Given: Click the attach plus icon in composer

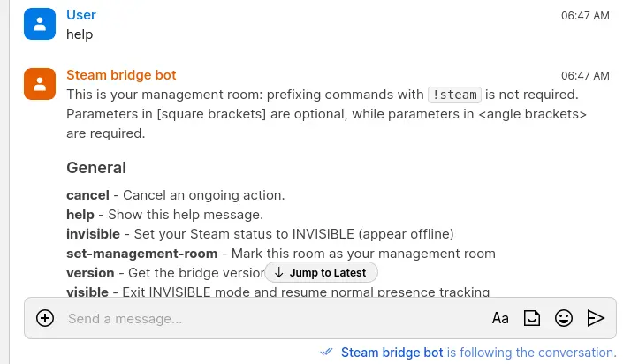Looking at the screenshot, I should pyautogui.click(x=45, y=318).
